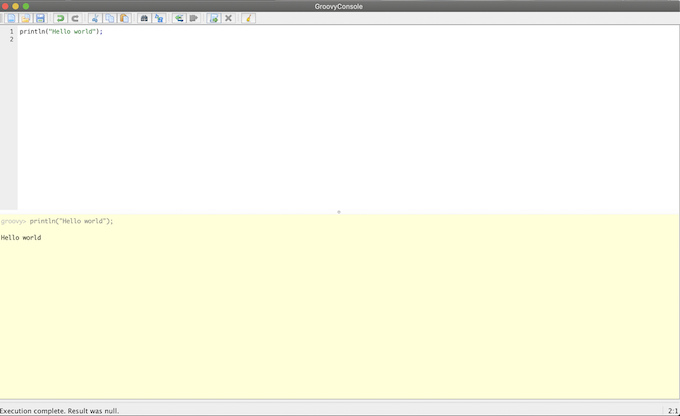
Task: Maximize the window with the green button
Action: [26, 6]
